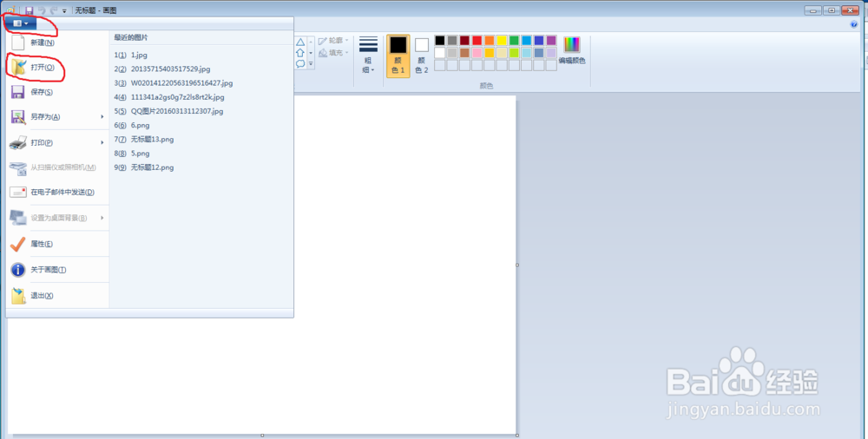
Task: Open the customize quick access toolbar dropdown
Action: 65,11
